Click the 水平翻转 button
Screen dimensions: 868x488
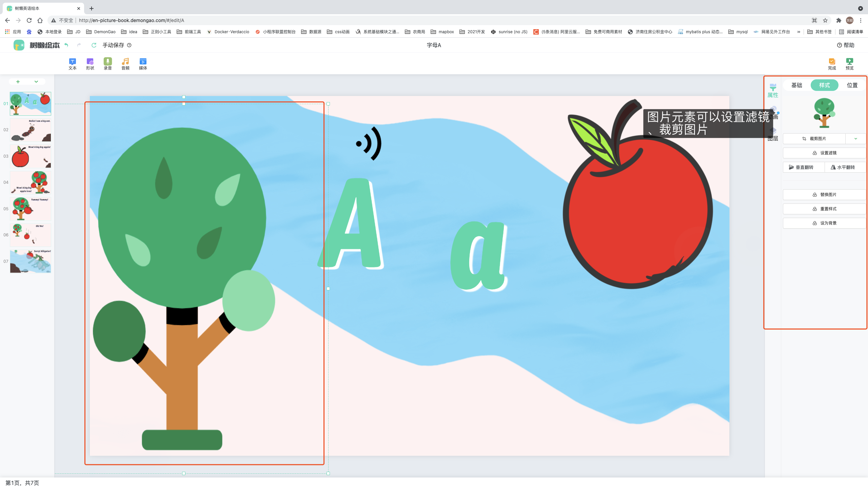point(845,167)
